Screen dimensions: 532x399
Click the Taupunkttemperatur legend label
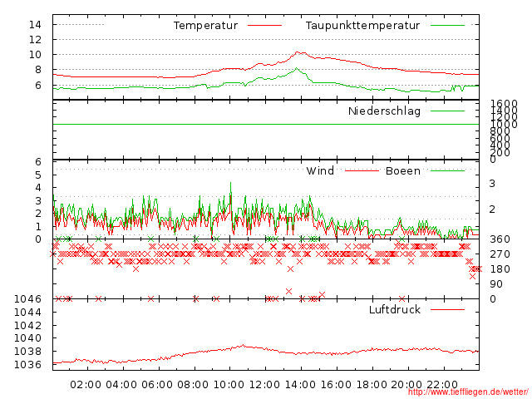coord(362,26)
